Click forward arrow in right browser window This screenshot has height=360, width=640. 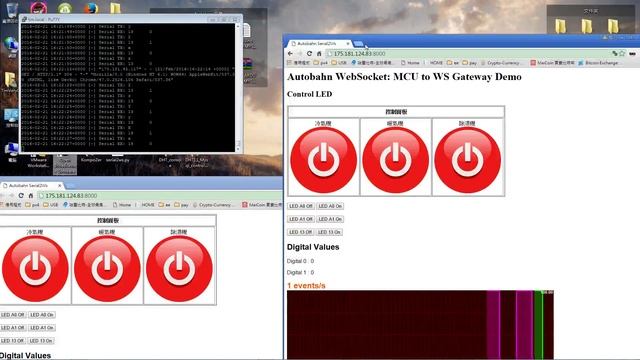pyautogui.click(x=300, y=53)
